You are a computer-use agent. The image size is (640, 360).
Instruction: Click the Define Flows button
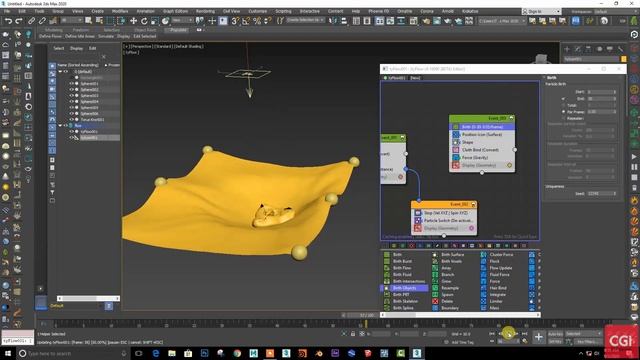[x=51, y=36]
